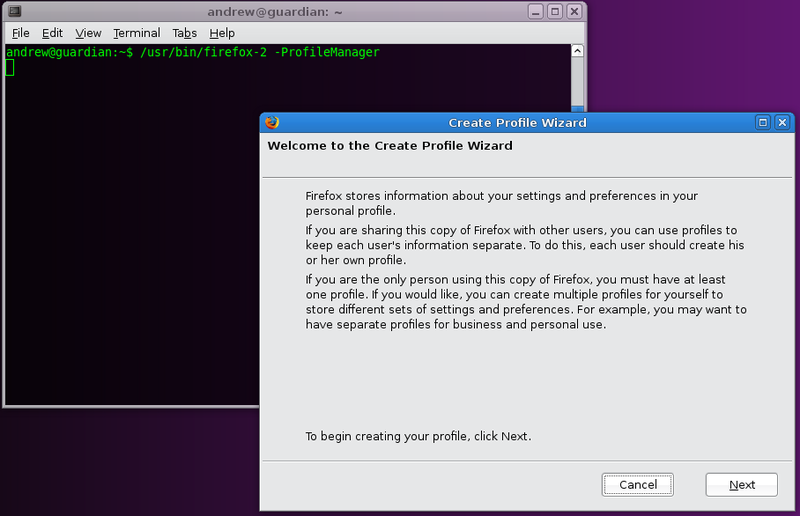Click the Create Profile Wizard title bar text

(517, 123)
